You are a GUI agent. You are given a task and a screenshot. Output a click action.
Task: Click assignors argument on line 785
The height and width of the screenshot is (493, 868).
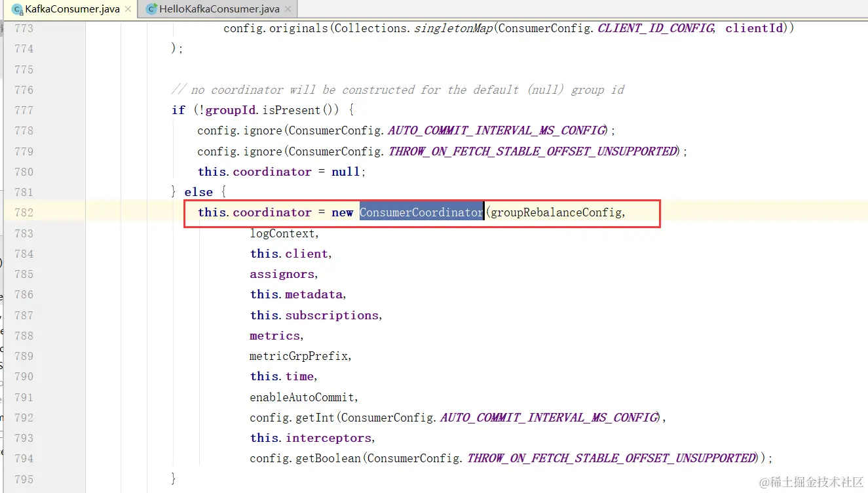(x=281, y=274)
